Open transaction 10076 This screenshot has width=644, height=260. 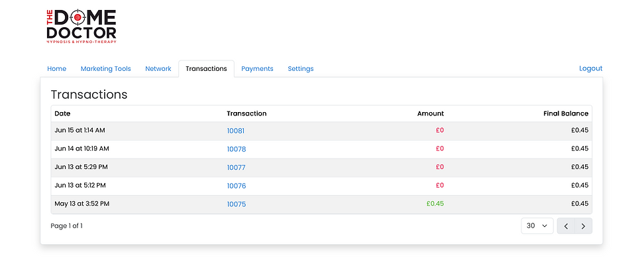coord(237,186)
